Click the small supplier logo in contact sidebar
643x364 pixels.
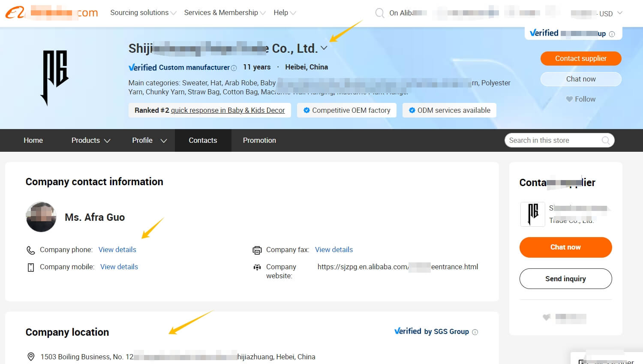(x=532, y=214)
